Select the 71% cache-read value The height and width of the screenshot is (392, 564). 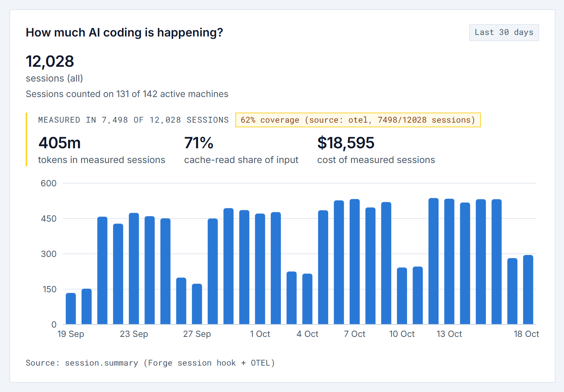(x=199, y=143)
